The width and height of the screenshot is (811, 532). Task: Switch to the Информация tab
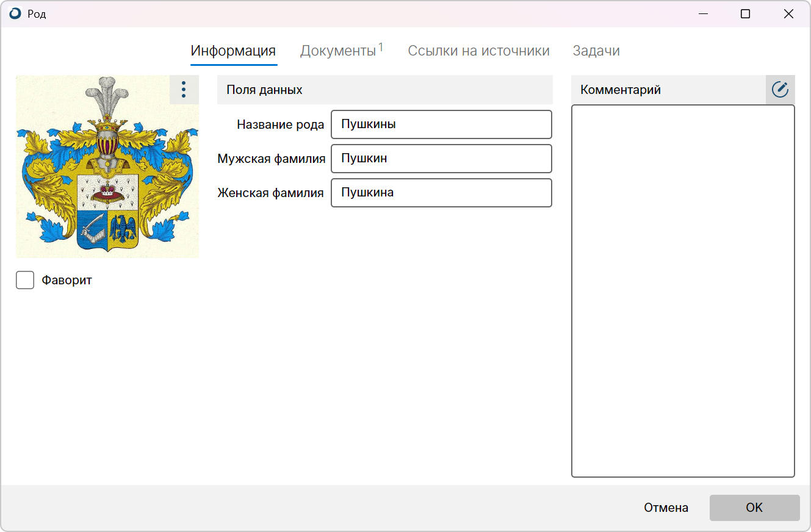233,51
